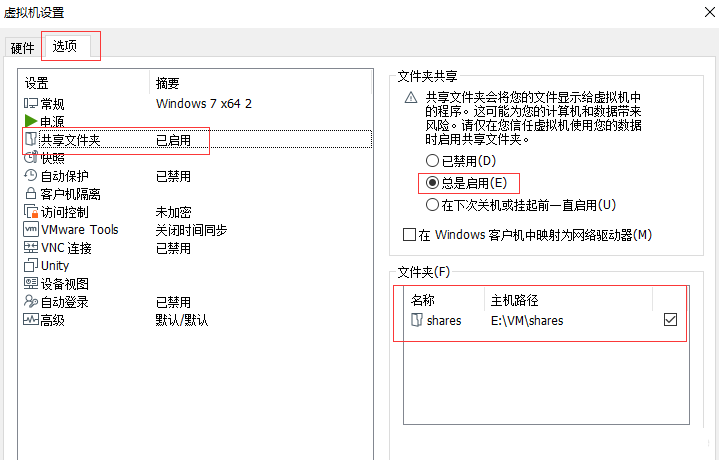Click the 摘要 column header
719x460 pixels.
(x=260, y=83)
